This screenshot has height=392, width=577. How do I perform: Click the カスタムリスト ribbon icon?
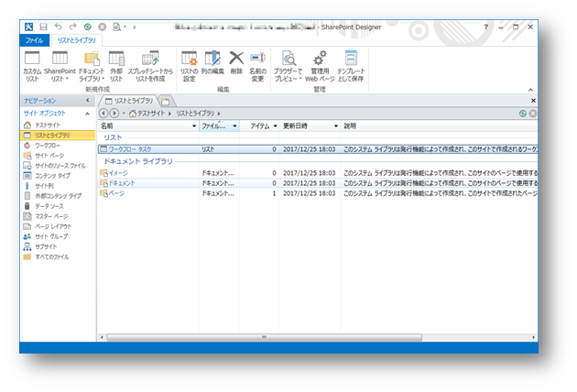32,64
